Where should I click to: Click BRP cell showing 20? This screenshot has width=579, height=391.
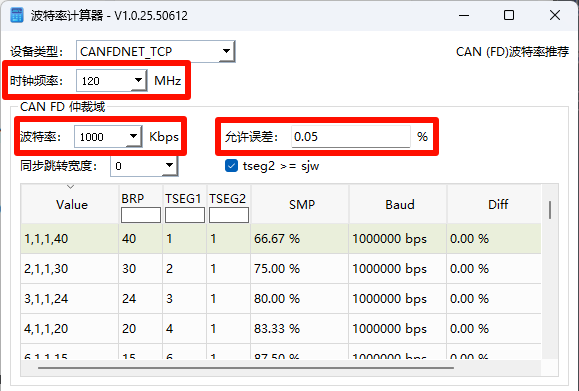pyautogui.click(x=140, y=328)
